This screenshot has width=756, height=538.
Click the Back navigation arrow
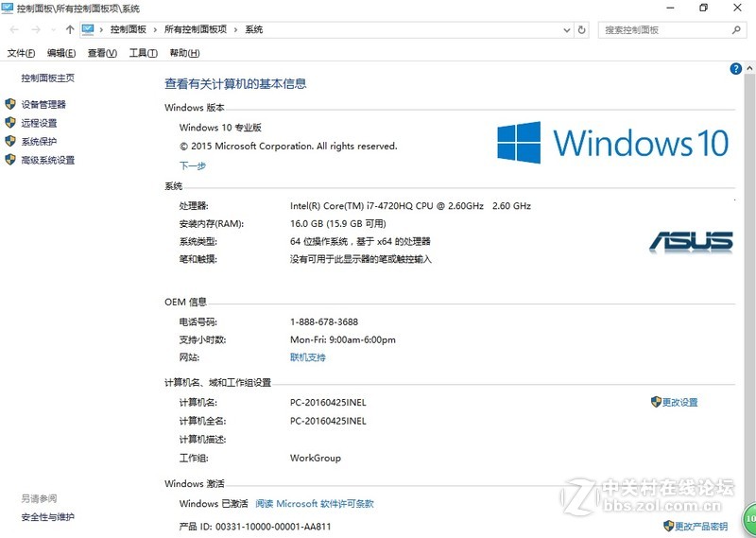tap(14, 30)
